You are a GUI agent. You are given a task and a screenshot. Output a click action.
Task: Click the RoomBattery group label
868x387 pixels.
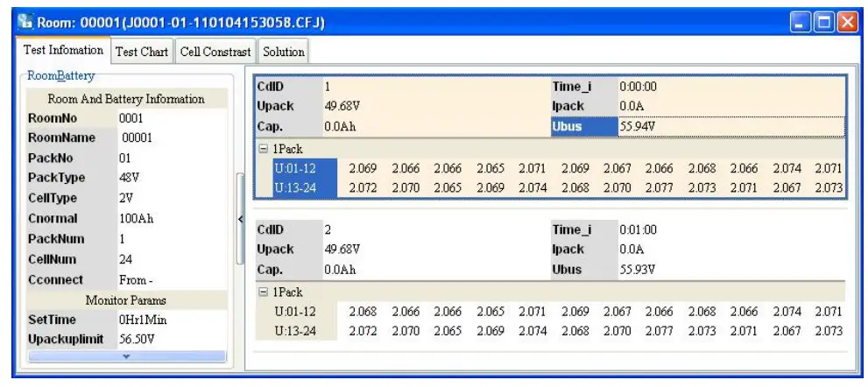pos(61,76)
